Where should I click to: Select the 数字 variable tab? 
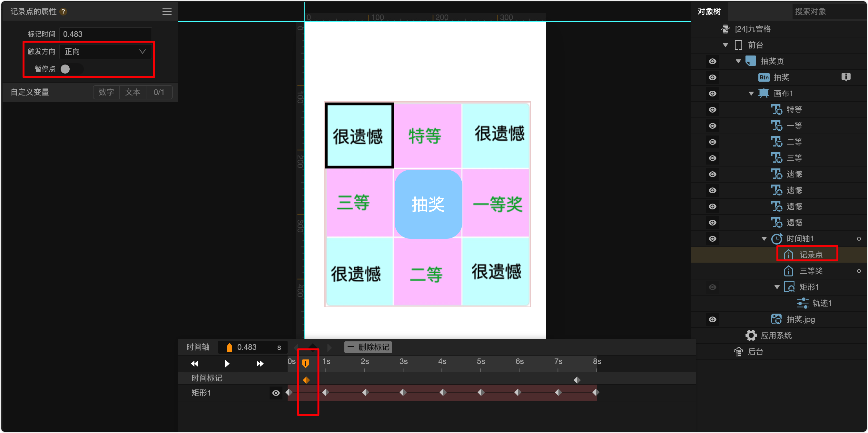[106, 92]
